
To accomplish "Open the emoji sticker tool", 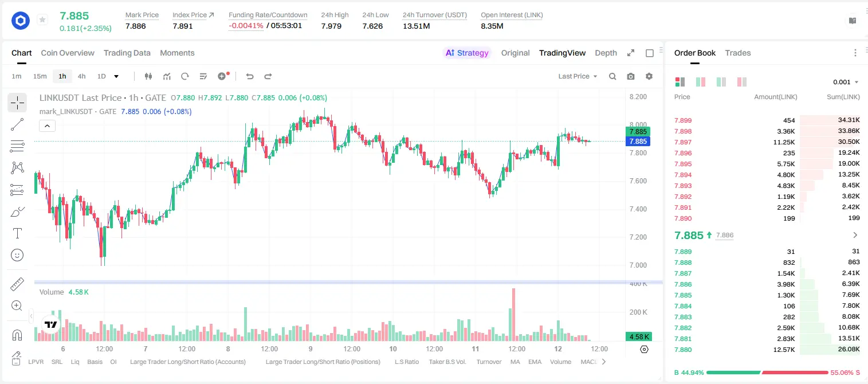I will (17, 255).
